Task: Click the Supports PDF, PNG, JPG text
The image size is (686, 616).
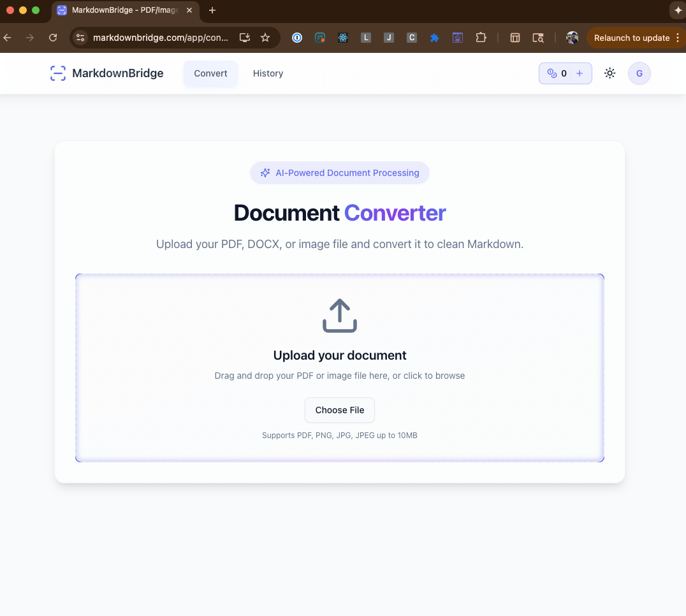Action: [340, 436]
